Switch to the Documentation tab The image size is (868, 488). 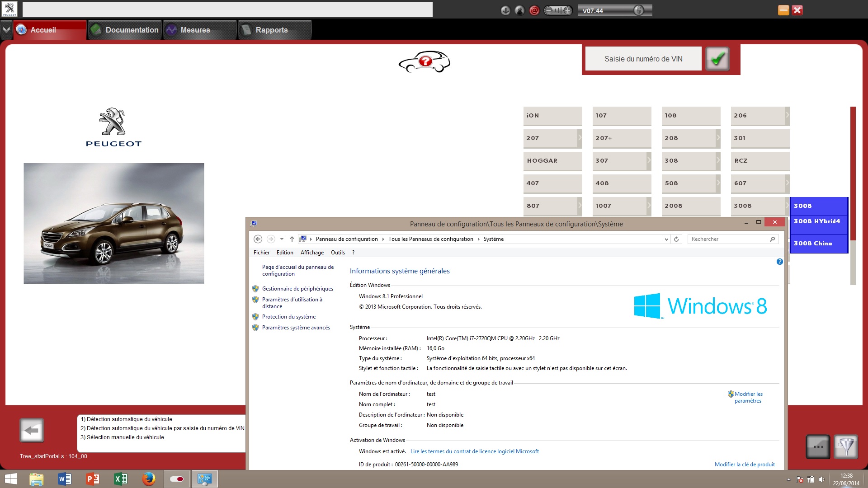pyautogui.click(x=125, y=30)
